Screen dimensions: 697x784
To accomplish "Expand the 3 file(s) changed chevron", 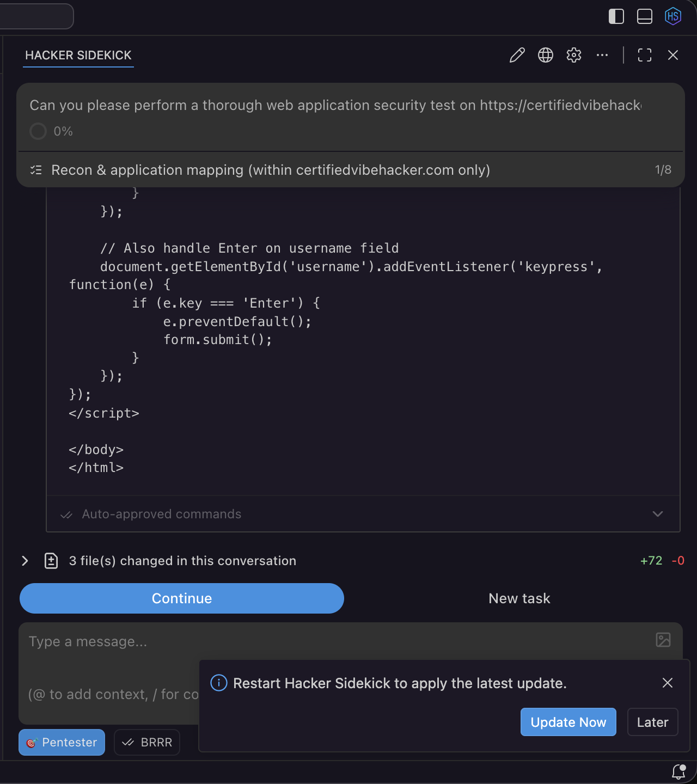I will pyautogui.click(x=25, y=561).
